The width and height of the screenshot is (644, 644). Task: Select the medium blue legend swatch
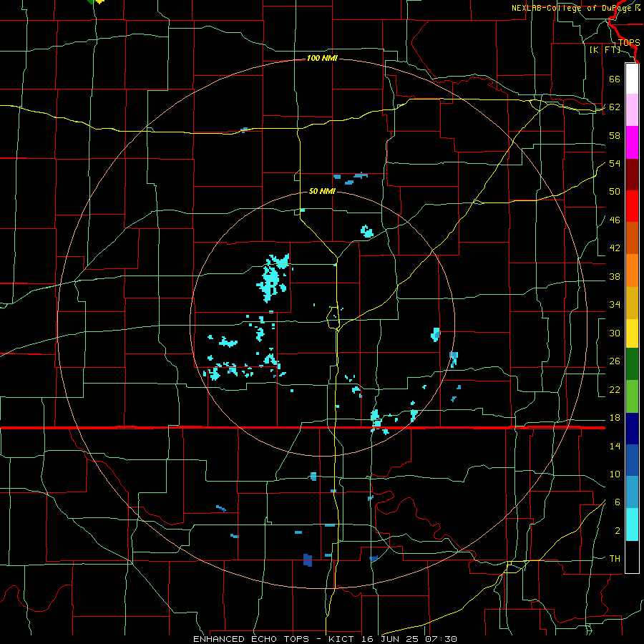pos(632,460)
